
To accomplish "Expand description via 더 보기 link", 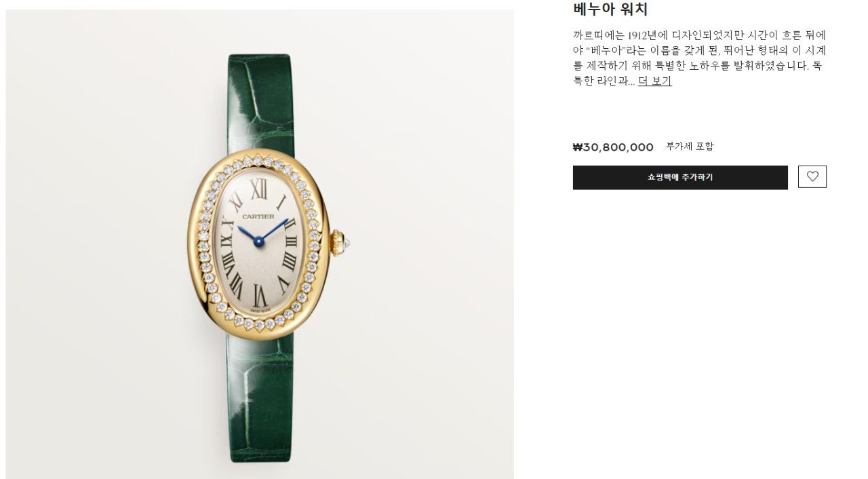I will (654, 81).
